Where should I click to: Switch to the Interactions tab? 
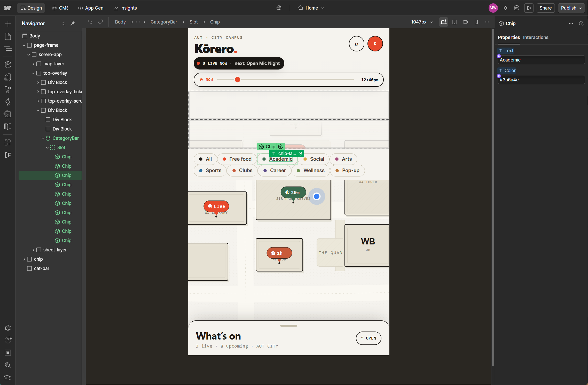535,37
